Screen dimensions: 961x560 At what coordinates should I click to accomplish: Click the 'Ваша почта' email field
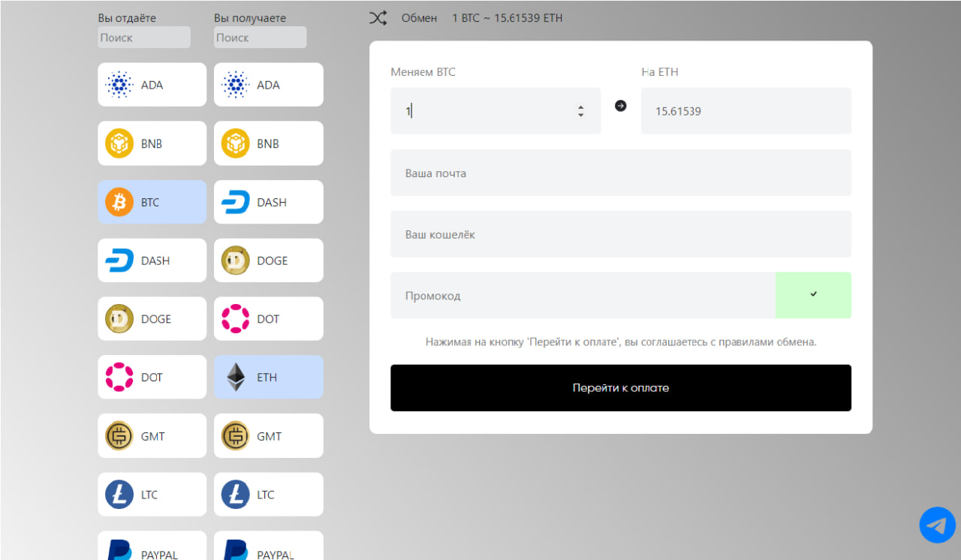tap(620, 173)
